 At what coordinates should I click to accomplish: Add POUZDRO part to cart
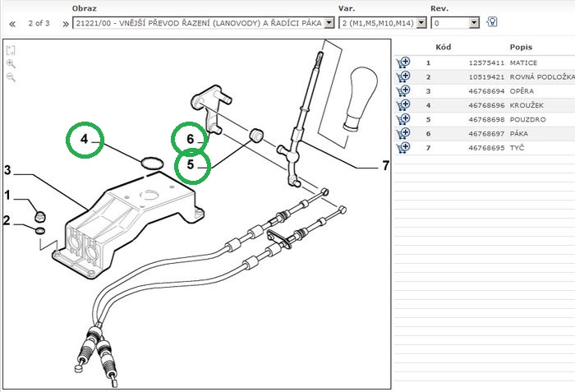403,119
